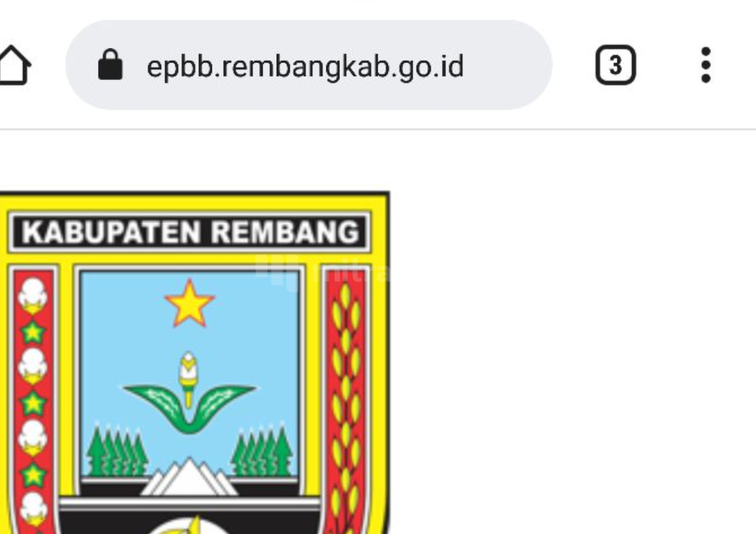Open the three-dot browser menu
This screenshot has height=534, width=756.
click(706, 65)
